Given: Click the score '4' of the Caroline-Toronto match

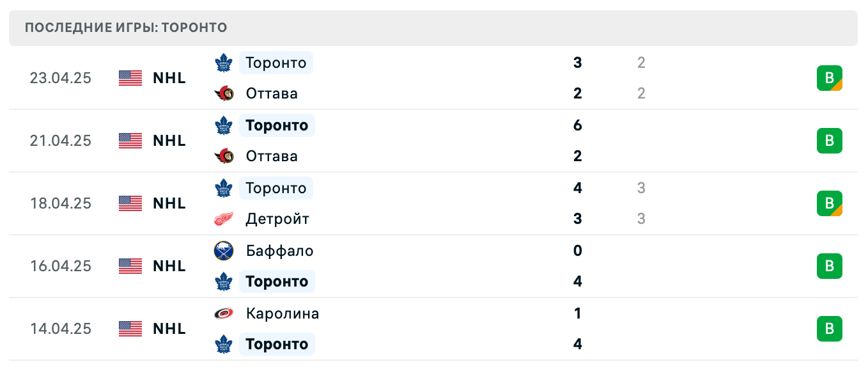Looking at the screenshot, I should pyautogui.click(x=577, y=343).
